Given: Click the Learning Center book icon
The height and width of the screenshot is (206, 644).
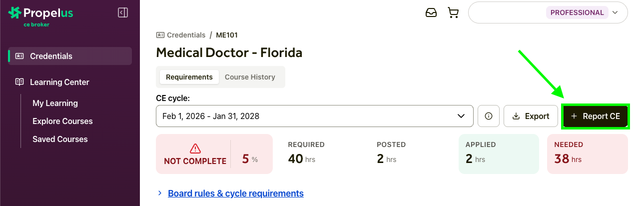Looking at the screenshot, I should click(19, 82).
